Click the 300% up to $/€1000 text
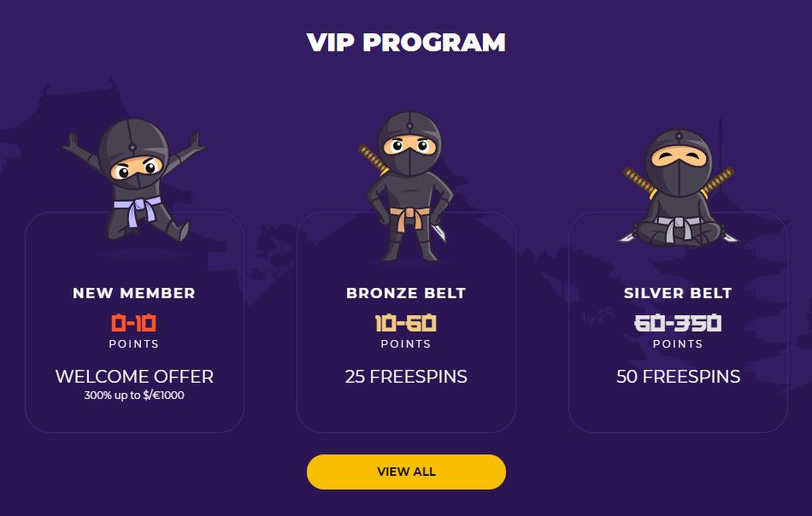The height and width of the screenshot is (516, 812). click(134, 396)
